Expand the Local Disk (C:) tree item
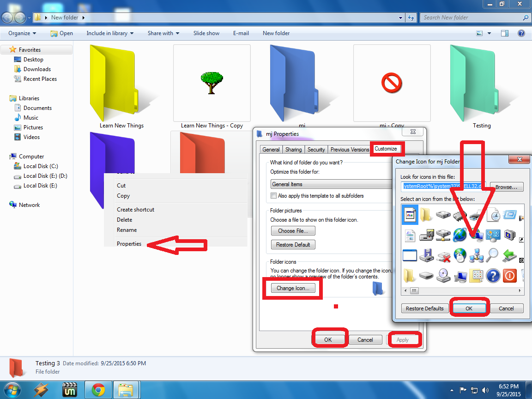This screenshot has height=399, width=532. [x=8, y=166]
